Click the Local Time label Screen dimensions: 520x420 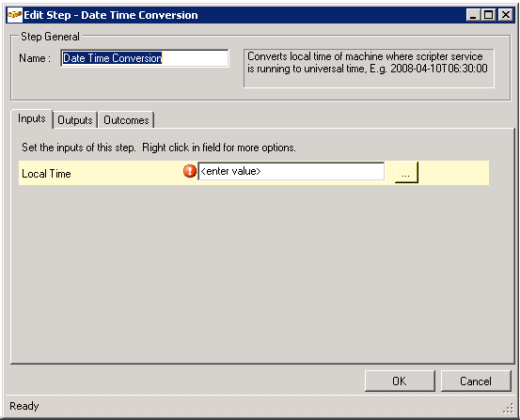[x=46, y=174]
